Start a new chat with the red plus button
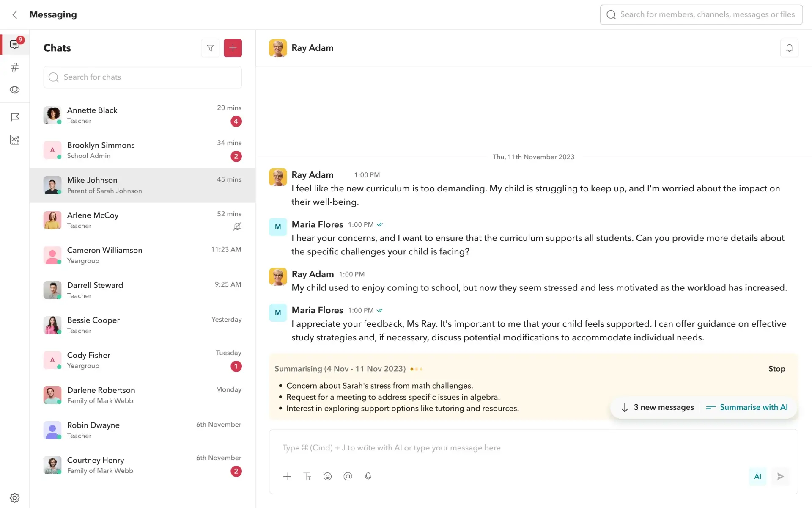This screenshot has width=812, height=508. point(233,48)
